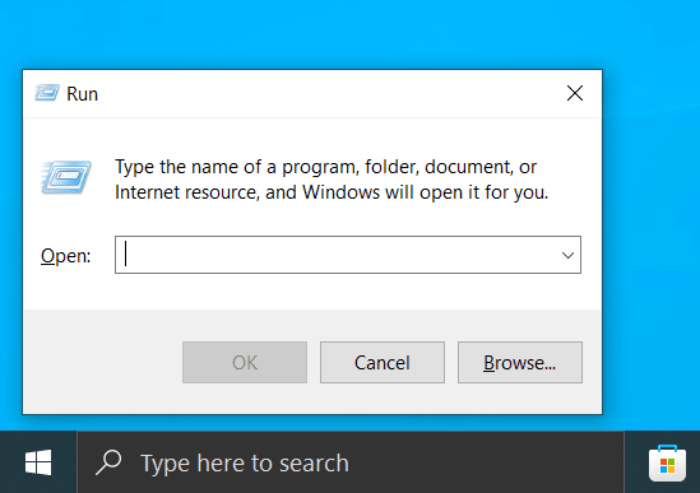Click the 'Open:' label

pos(65,256)
